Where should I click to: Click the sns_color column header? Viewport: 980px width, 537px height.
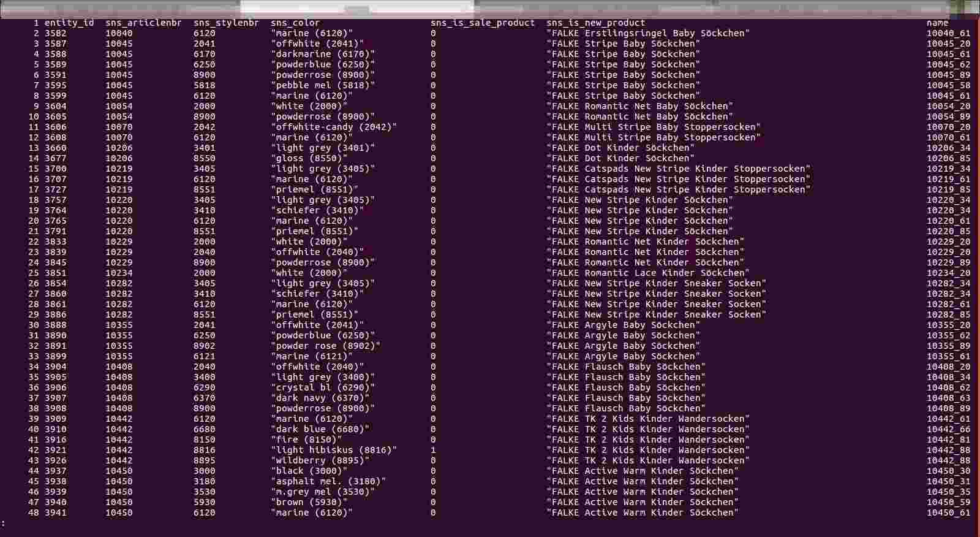pyautogui.click(x=295, y=23)
